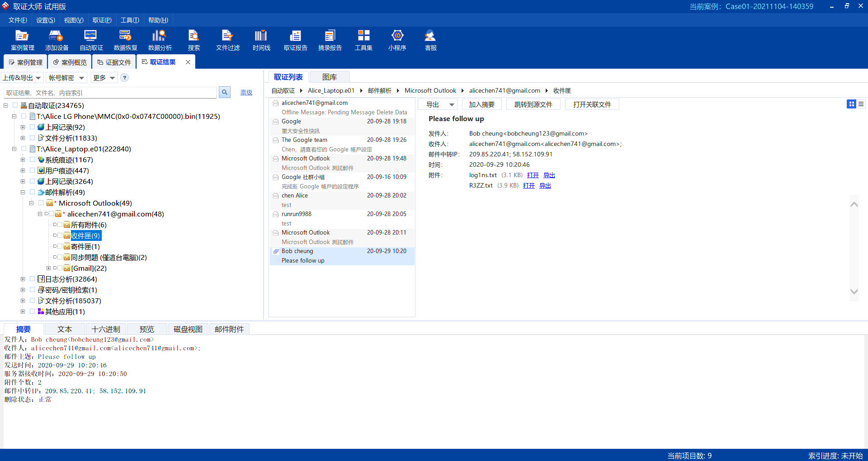
Task: Check the Microsoft Outlook(49) checkbox
Action: 41,203
